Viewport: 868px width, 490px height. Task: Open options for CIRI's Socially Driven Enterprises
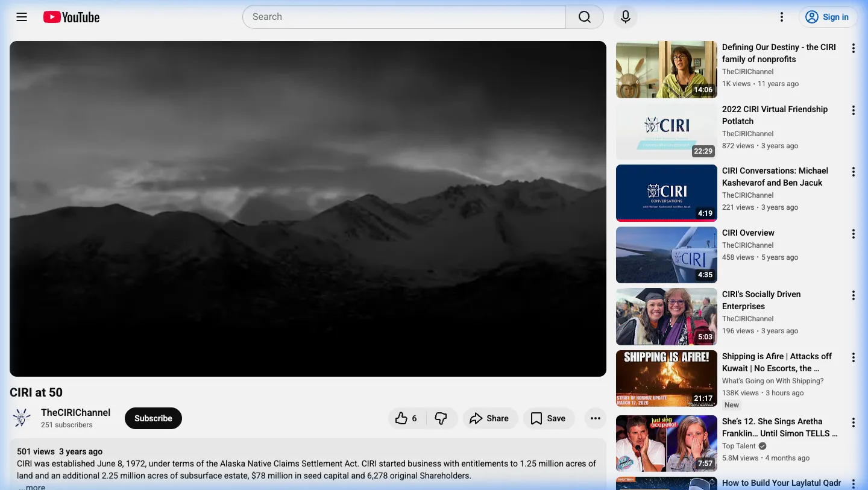853,296
